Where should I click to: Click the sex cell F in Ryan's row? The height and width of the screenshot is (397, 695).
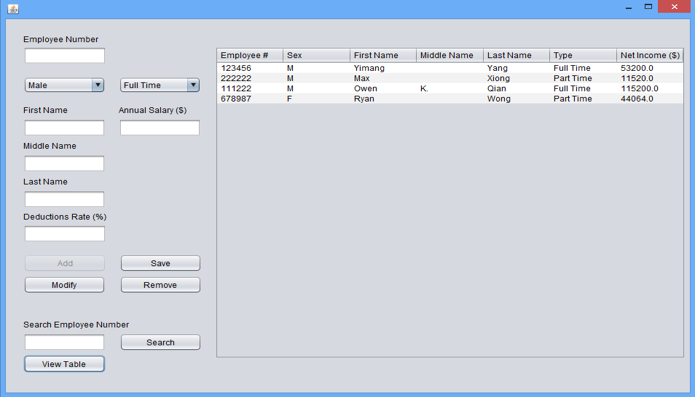pyautogui.click(x=316, y=98)
